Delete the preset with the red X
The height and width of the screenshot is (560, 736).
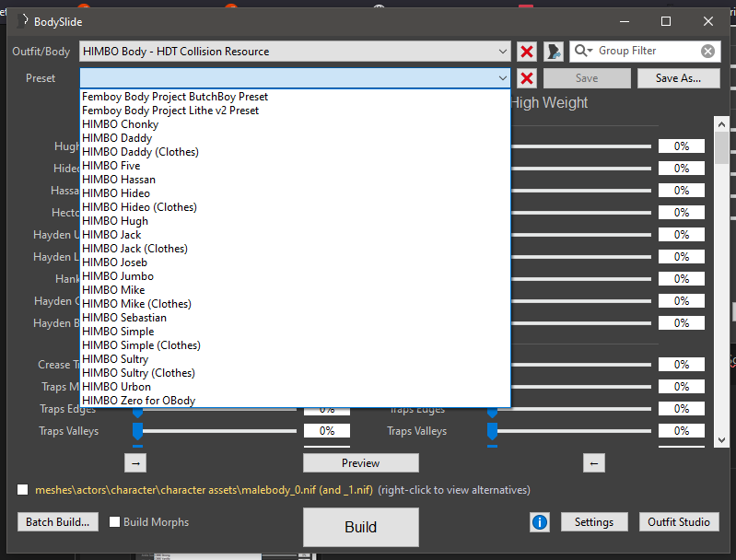pyautogui.click(x=527, y=78)
